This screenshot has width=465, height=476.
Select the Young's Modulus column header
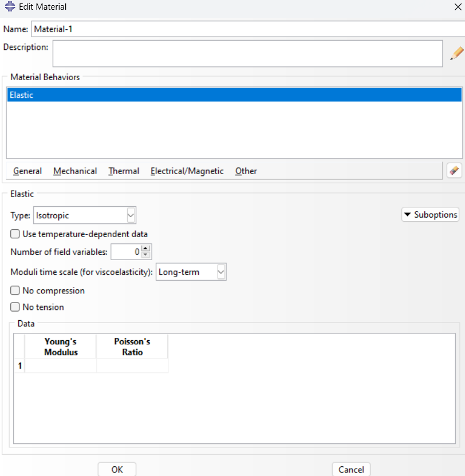[60, 347]
